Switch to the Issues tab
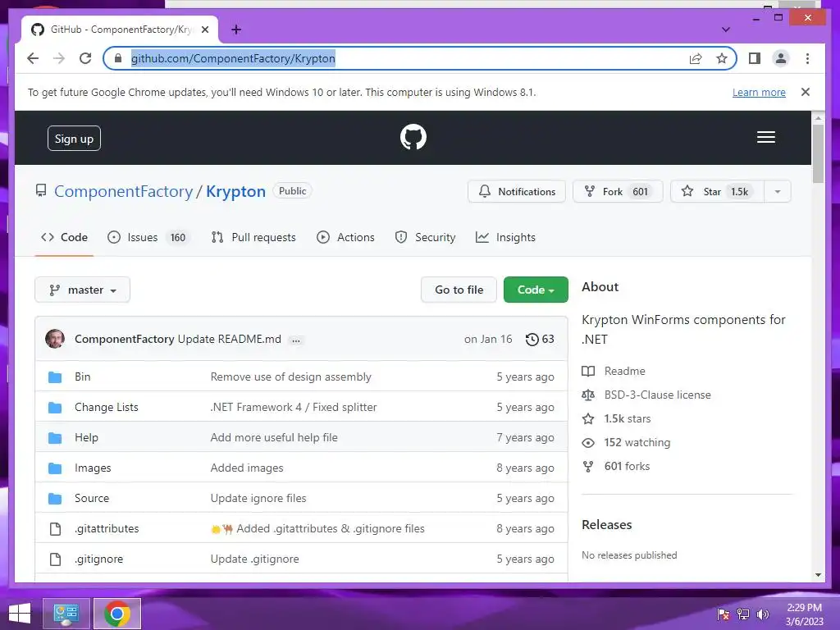Screen dimensions: 840x630 coord(148,237)
